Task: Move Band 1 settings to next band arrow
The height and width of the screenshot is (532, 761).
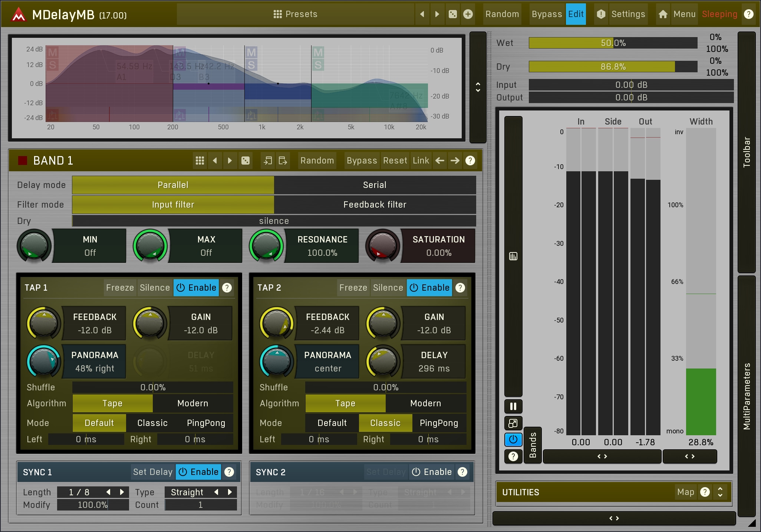Action: pyautogui.click(x=455, y=161)
